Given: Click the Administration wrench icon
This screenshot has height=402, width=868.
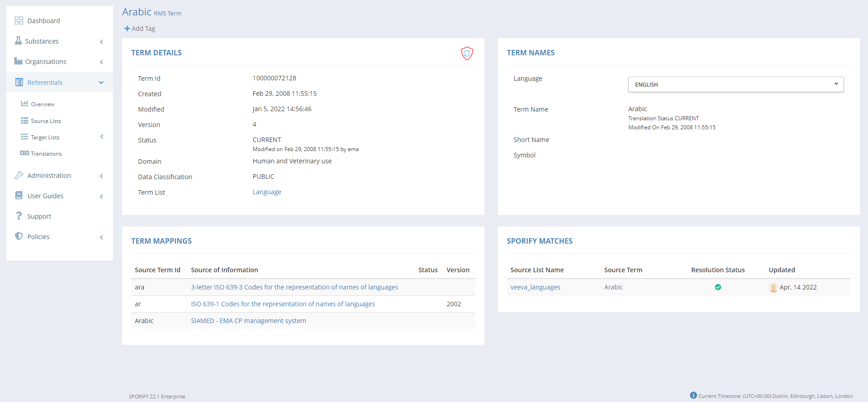Looking at the screenshot, I should (19, 175).
